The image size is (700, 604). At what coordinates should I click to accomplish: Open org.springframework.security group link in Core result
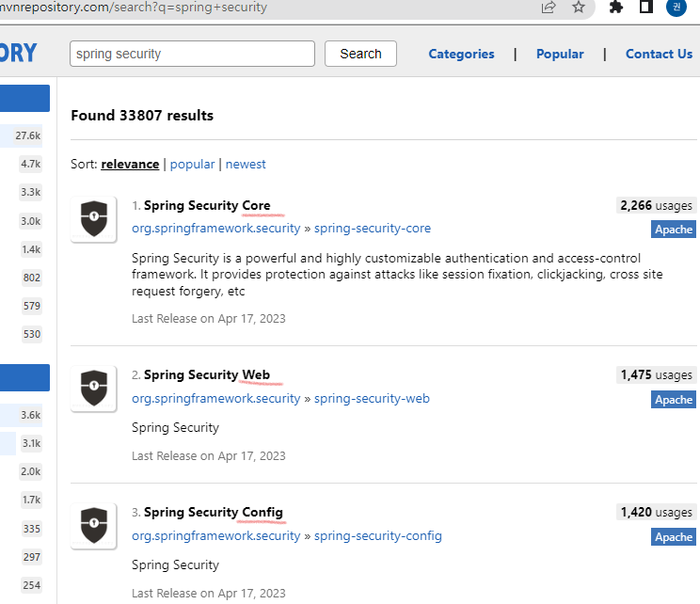tap(216, 228)
